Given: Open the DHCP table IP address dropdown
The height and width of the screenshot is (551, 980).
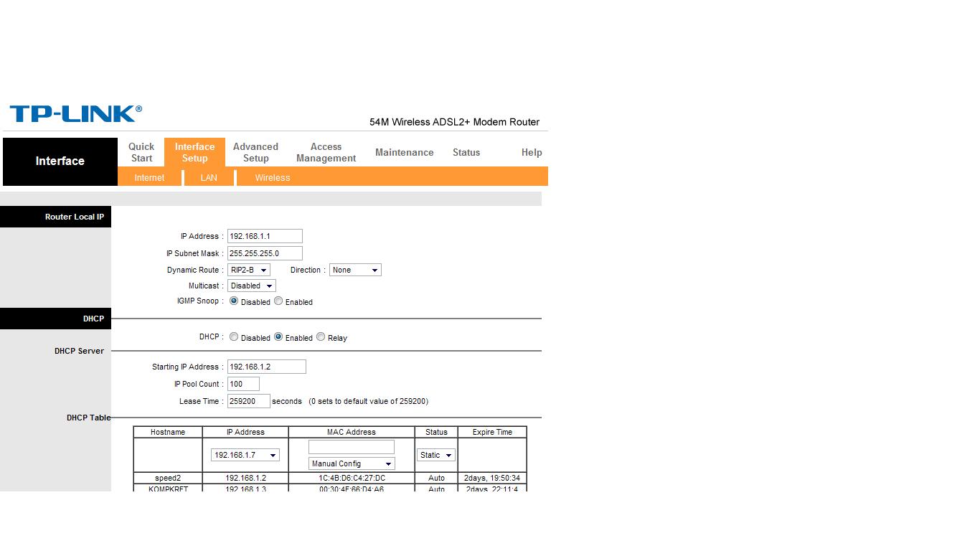Looking at the screenshot, I should pos(245,455).
